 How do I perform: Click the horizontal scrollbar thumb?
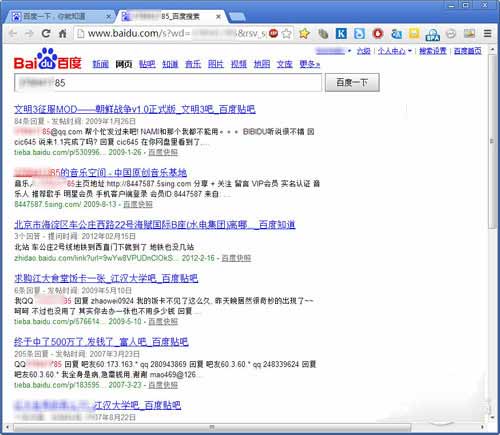(212, 427)
